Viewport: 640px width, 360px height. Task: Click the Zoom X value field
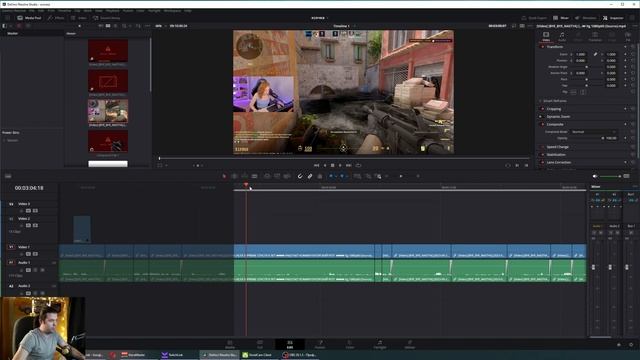click(581, 54)
